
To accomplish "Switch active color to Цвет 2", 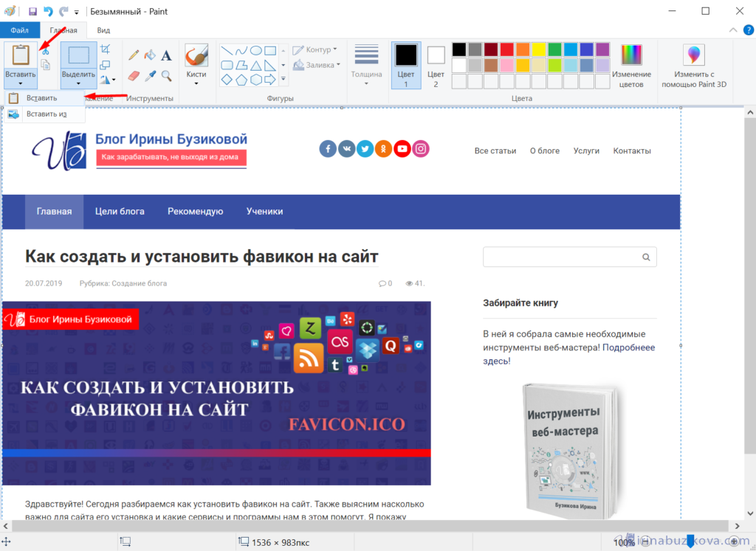I will (x=436, y=65).
